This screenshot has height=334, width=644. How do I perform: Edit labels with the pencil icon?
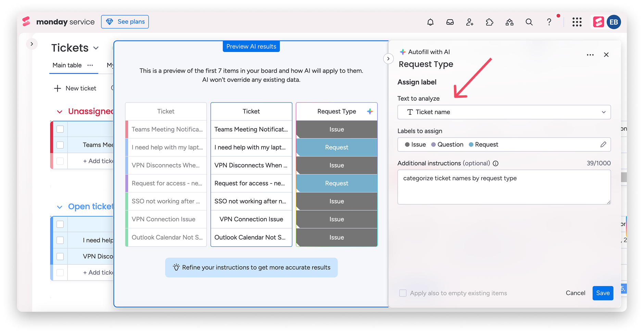pos(603,145)
